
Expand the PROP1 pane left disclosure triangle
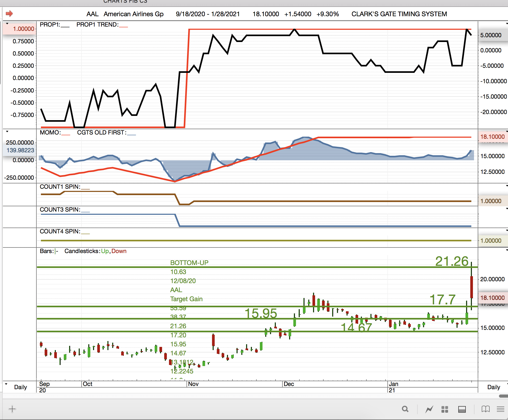coord(7,24)
